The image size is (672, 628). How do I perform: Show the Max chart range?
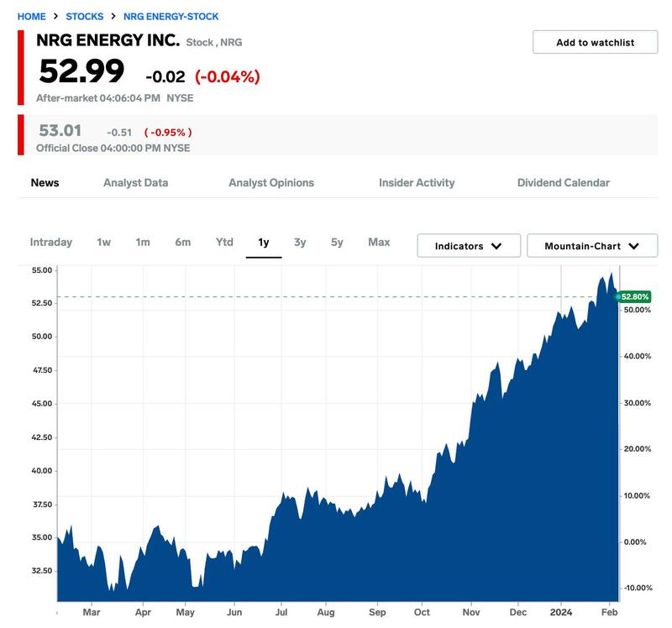379,242
